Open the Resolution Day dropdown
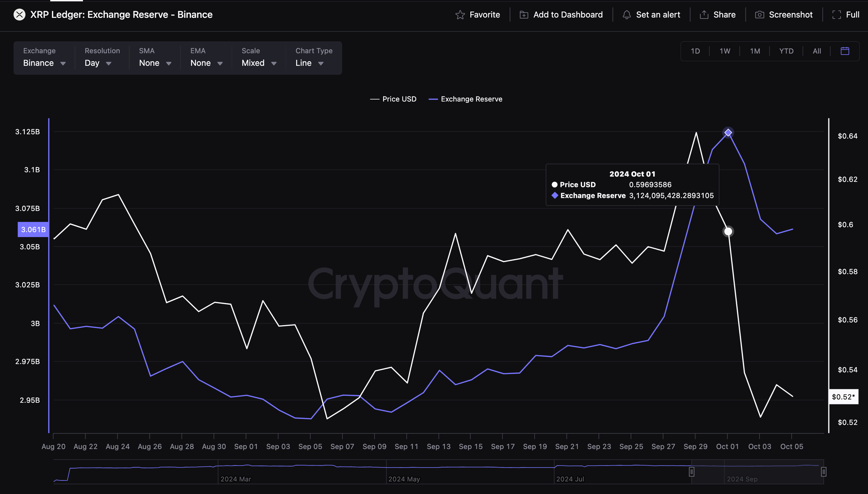868x494 pixels. click(x=102, y=58)
